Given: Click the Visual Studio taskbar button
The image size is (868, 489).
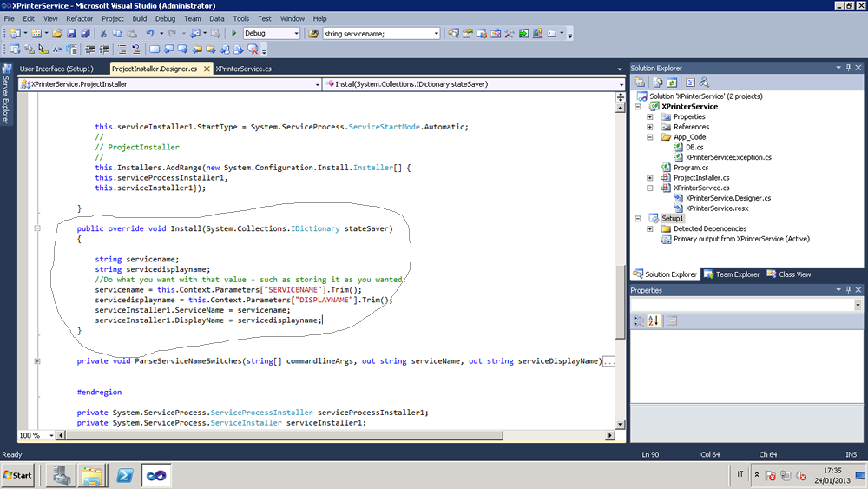Looking at the screenshot, I should coord(155,475).
